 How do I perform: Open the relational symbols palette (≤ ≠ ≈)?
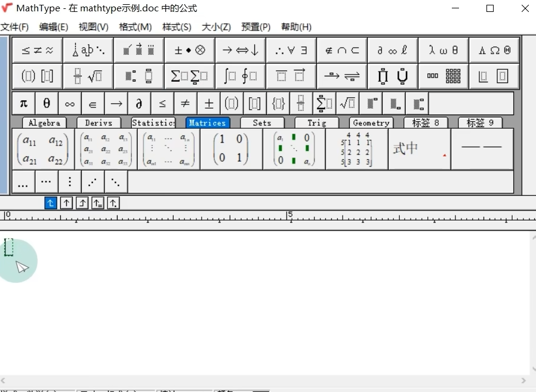[37, 51]
